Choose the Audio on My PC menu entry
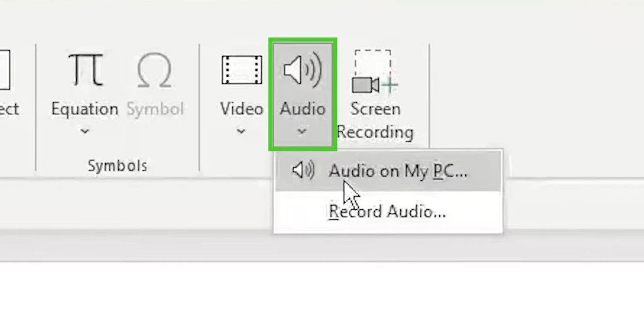The width and height of the screenshot is (644, 316). [x=397, y=171]
